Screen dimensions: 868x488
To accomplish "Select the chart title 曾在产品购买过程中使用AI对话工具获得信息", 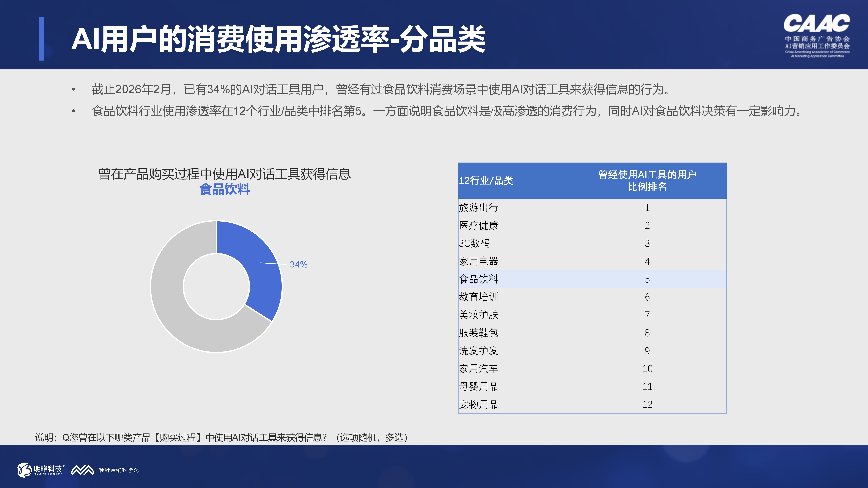I will click(x=225, y=174).
